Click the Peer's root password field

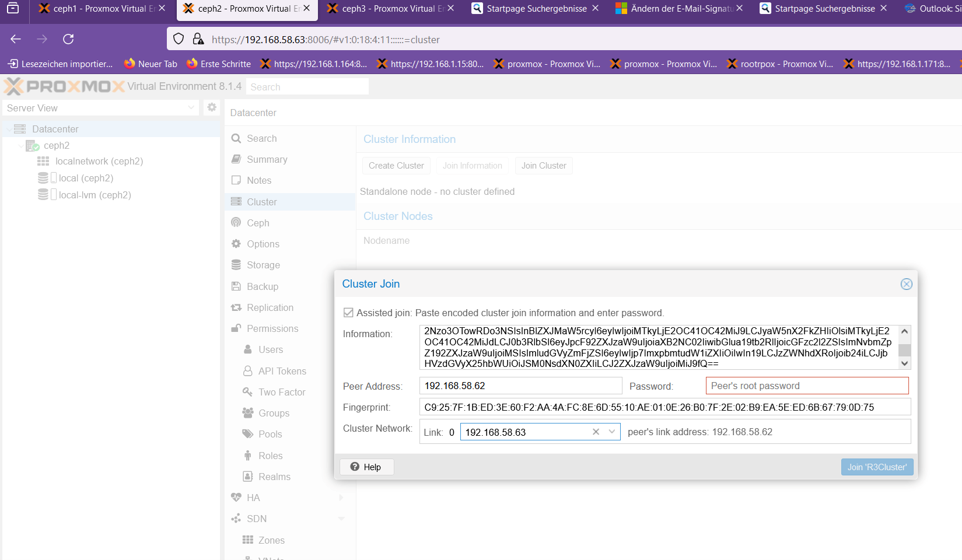coord(807,386)
